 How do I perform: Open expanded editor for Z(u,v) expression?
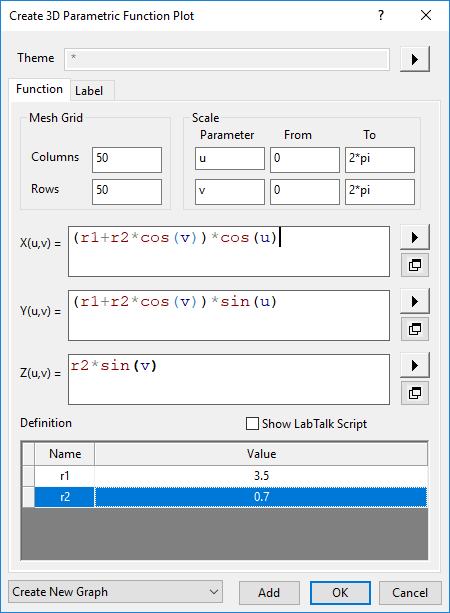(x=415, y=393)
